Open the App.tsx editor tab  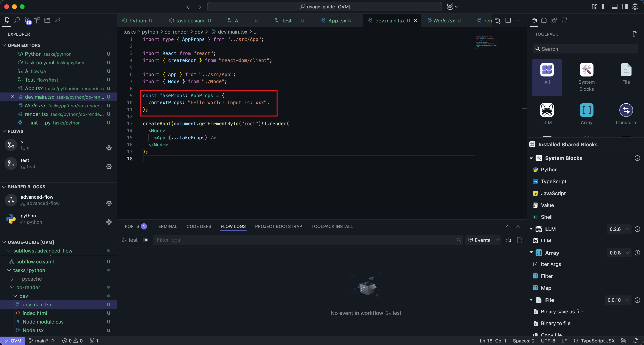(x=337, y=20)
